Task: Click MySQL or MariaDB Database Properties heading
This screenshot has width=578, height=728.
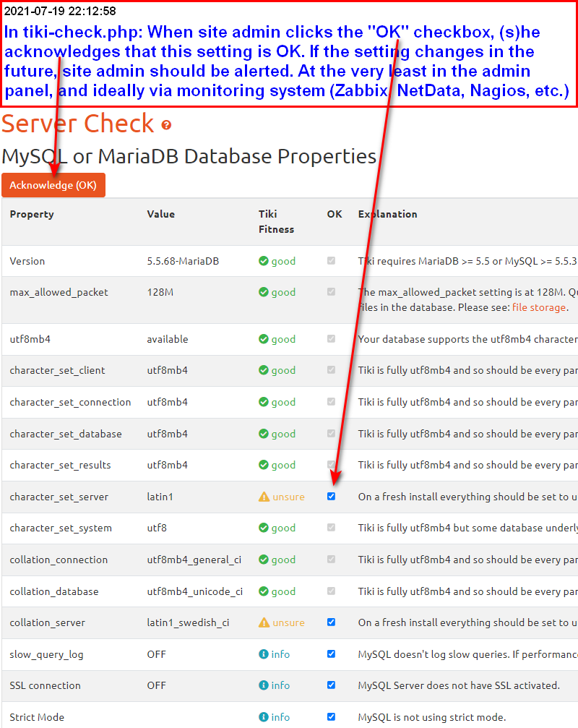Action: pos(189,156)
